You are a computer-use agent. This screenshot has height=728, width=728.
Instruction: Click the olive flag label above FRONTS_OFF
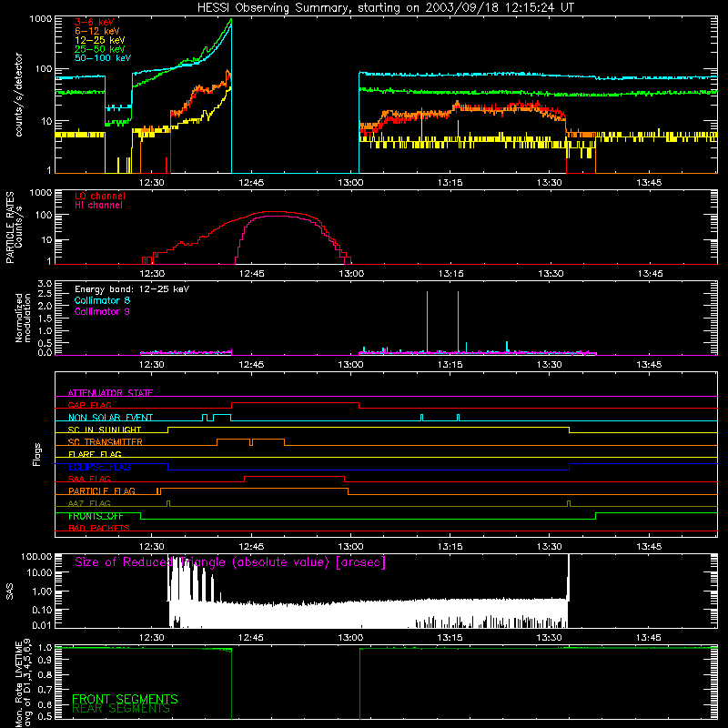click(x=89, y=503)
